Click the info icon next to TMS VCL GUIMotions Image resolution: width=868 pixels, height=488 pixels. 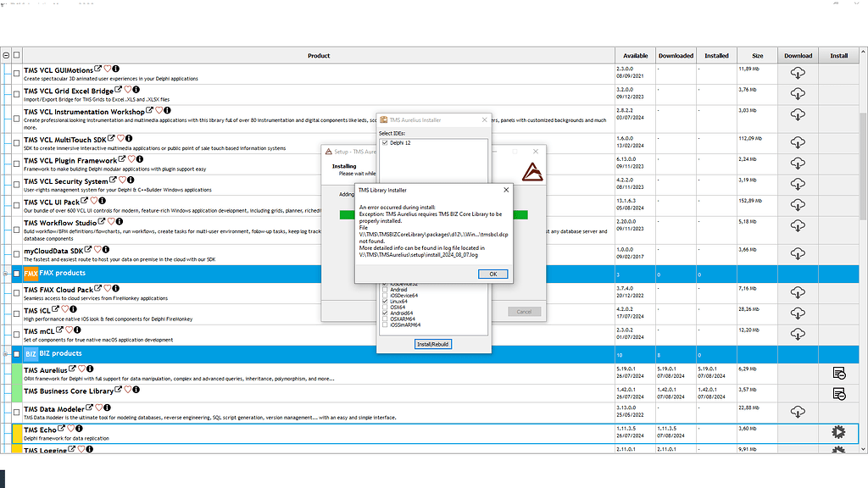coord(116,69)
